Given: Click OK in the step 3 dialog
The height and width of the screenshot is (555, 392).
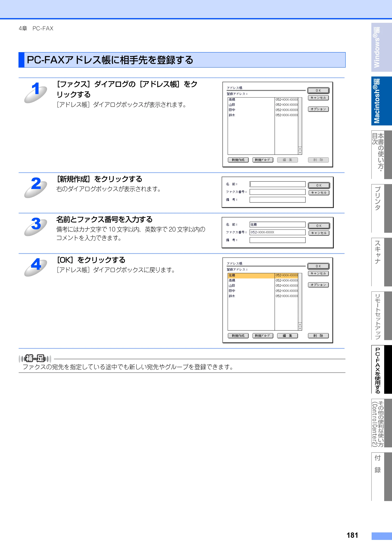Looking at the screenshot, I should (x=319, y=226).
